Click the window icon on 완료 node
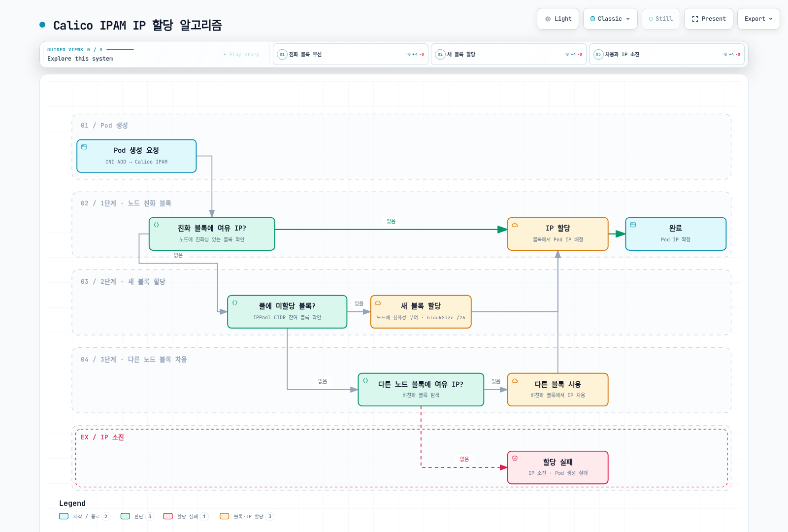 pos(633,225)
